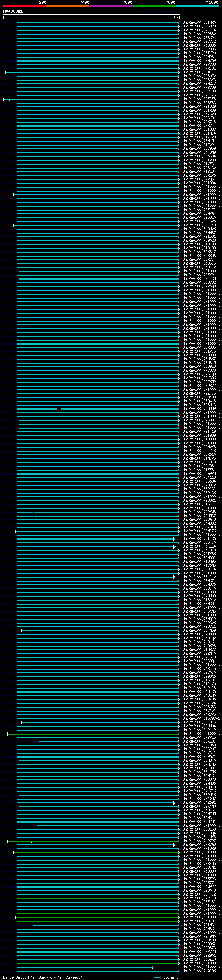The height and width of the screenshot is (980, 222).
Task: Select the UniRef100_Q7RCA3 label
Action: coord(199,844)
